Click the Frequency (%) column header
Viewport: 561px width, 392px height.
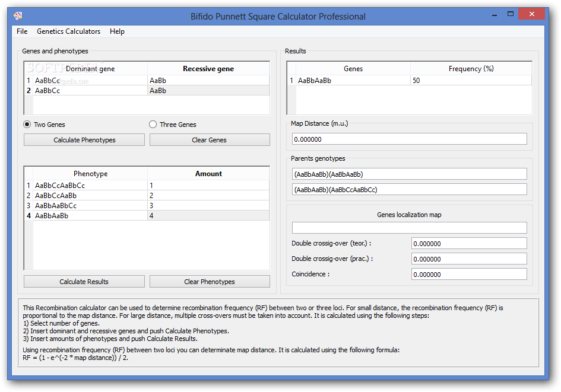[471, 69]
